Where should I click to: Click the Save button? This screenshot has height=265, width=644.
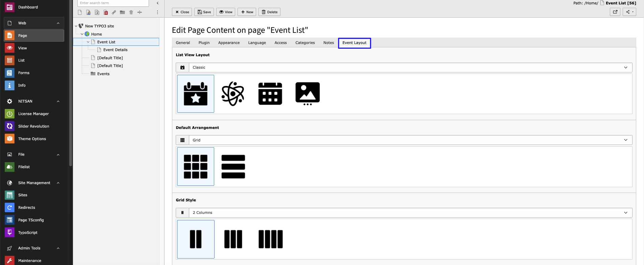pyautogui.click(x=204, y=12)
